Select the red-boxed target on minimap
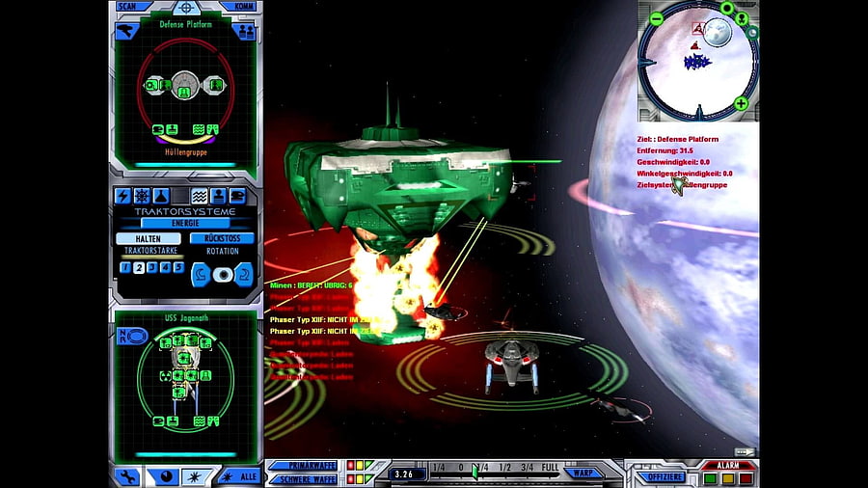 pyautogui.click(x=698, y=27)
